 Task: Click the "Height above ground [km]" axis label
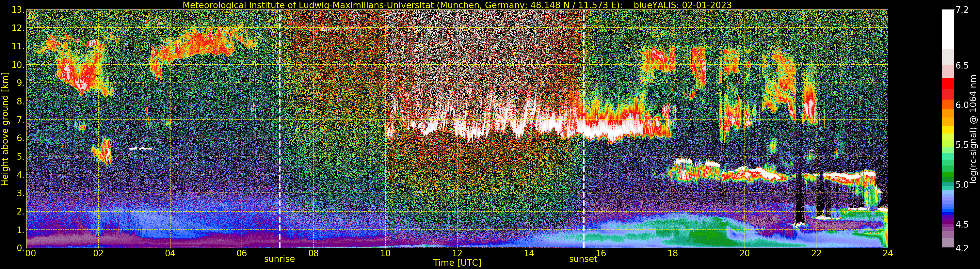5,128
